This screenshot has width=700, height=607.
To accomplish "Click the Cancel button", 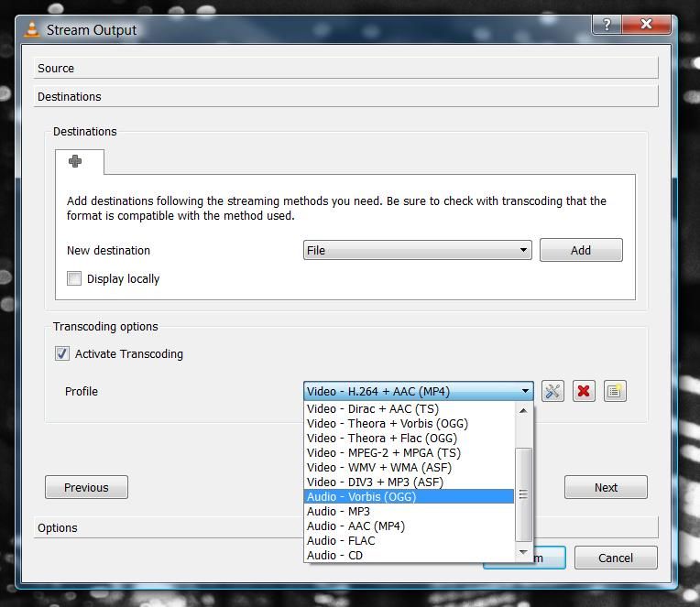I will 615,558.
